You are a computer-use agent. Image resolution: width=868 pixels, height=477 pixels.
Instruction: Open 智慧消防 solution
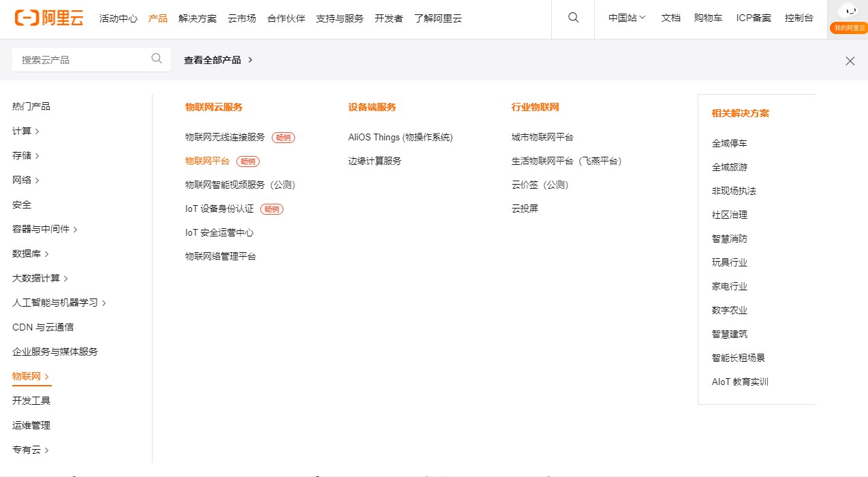(730, 238)
